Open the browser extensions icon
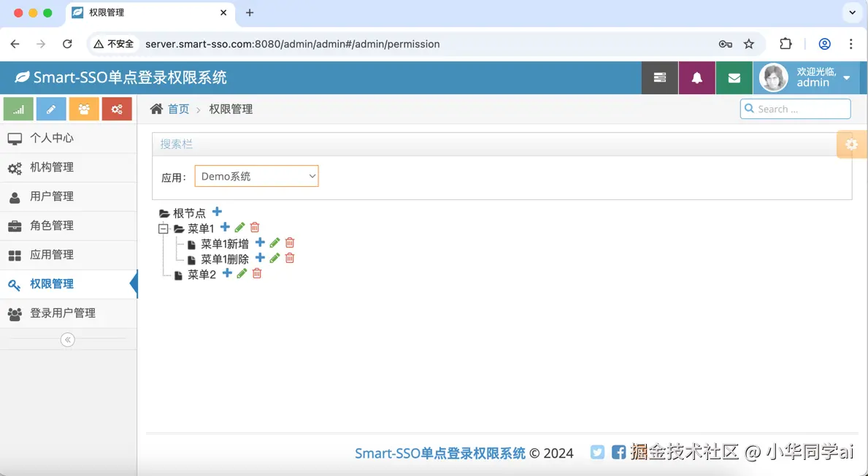 coord(786,44)
